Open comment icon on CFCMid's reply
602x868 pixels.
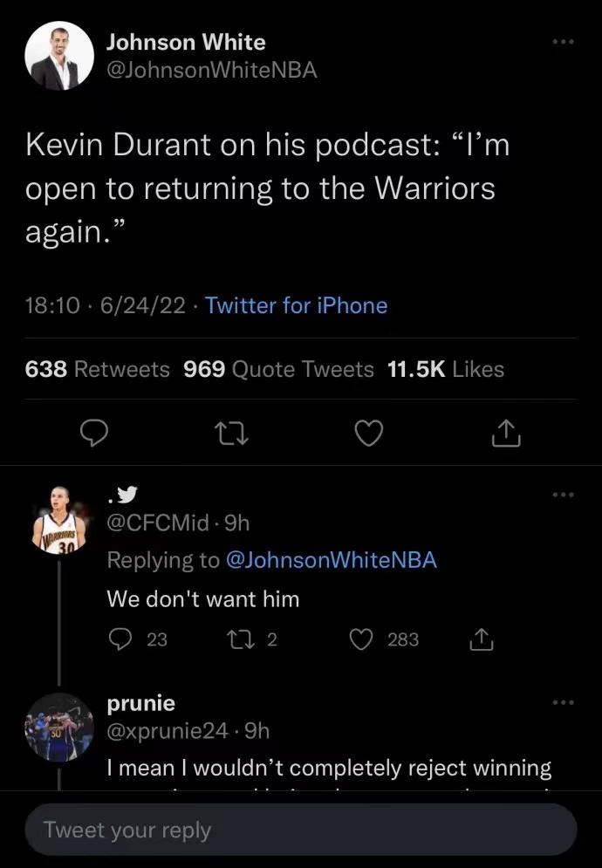pos(120,639)
